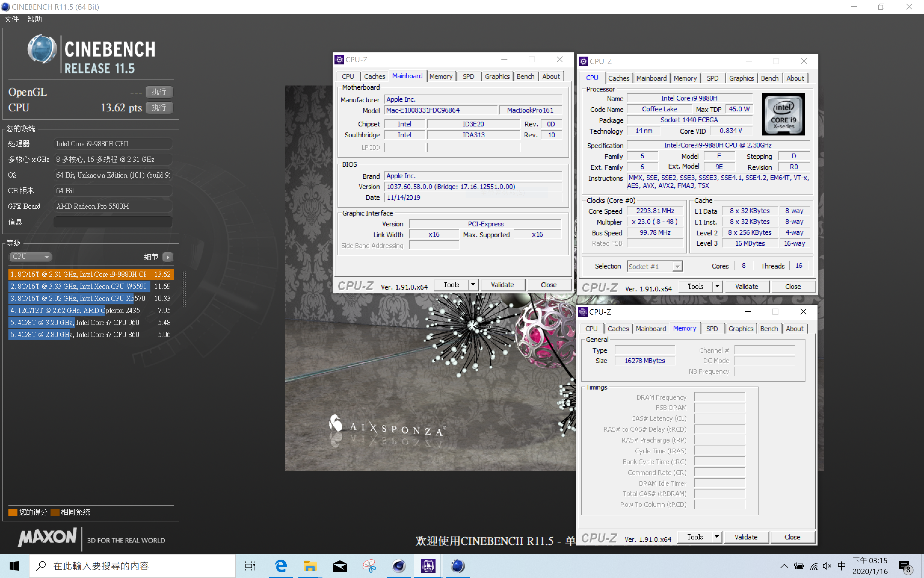The width and height of the screenshot is (924, 578).
Task: Open the Tools dropdown arrow in Memory window
Action: coord(716,537)
